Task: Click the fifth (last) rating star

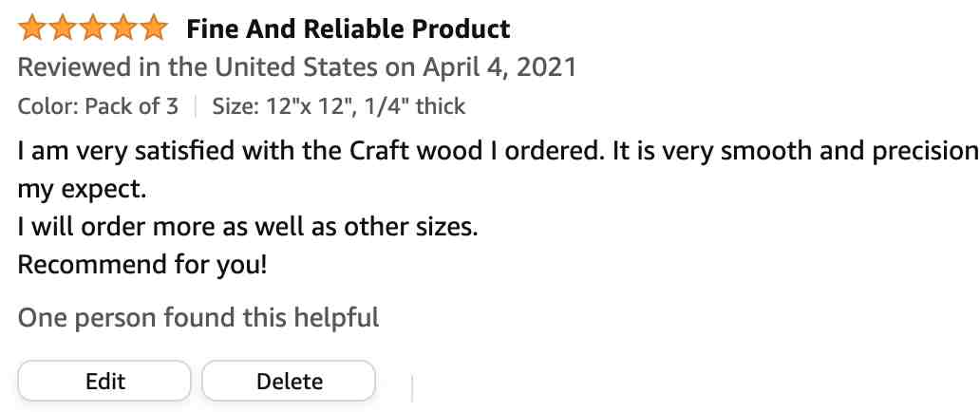Action: pos(153,28)
